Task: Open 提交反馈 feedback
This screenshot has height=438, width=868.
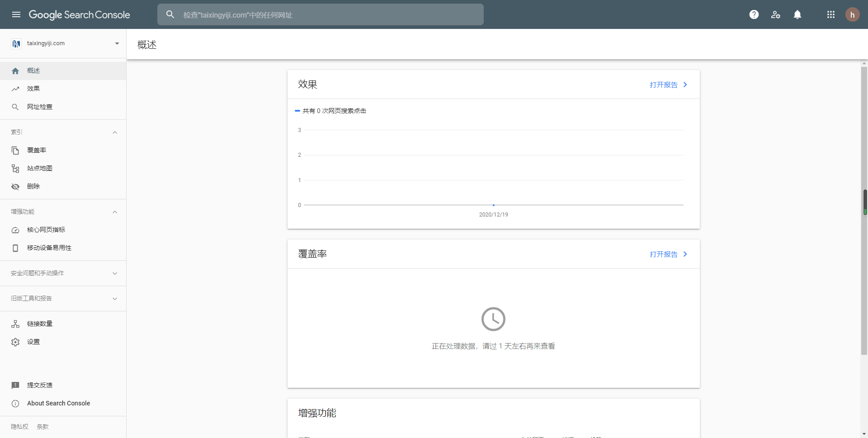Action: pos(63,385)
